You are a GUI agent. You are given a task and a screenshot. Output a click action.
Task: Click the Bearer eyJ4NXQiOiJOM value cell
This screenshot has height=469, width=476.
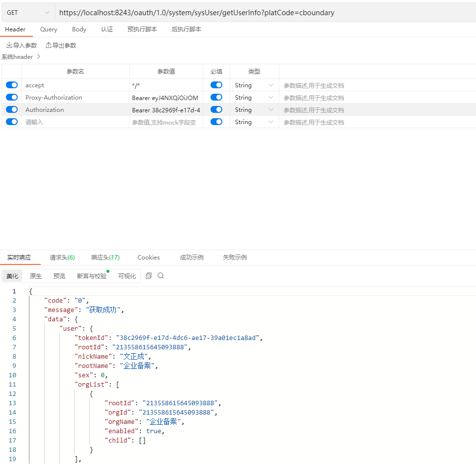point(166,98)
